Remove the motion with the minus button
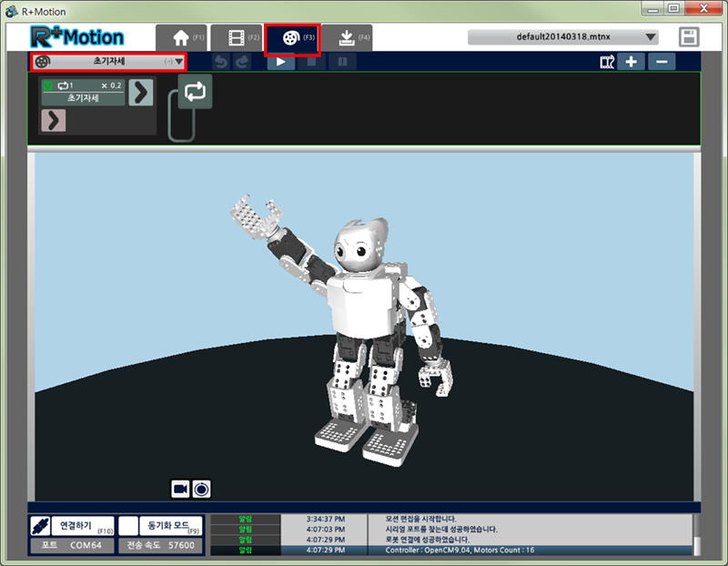 coord(662,62)
